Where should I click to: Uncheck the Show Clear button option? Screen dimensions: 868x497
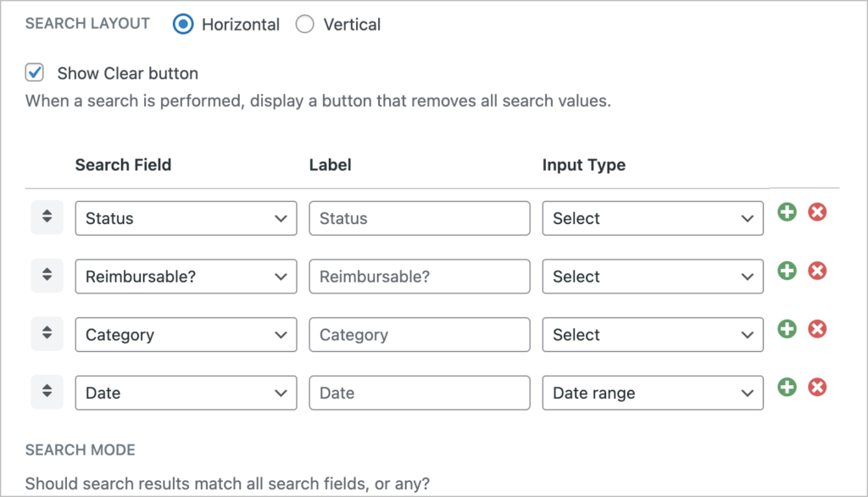[34, 73]
